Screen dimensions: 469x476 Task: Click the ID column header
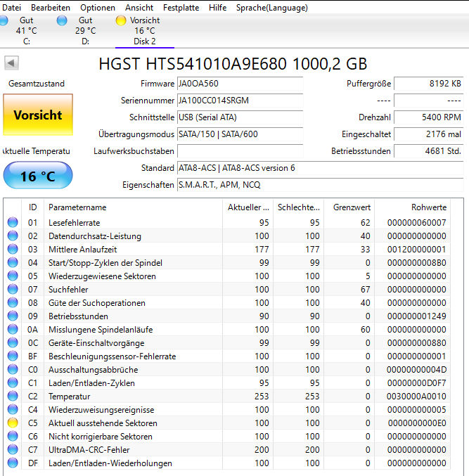33,207
